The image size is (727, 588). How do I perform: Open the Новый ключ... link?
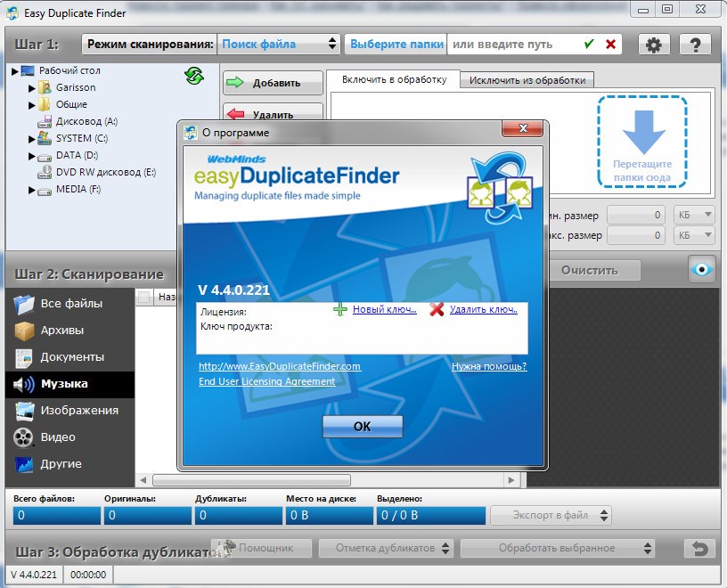(384, 309)
